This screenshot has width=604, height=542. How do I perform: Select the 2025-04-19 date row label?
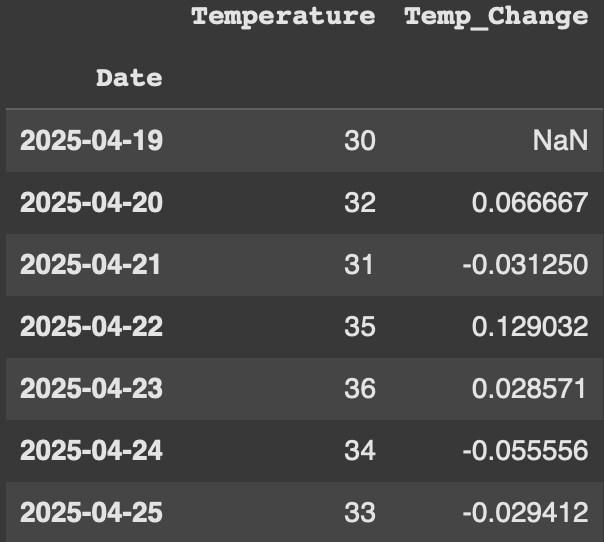(91, 140)
